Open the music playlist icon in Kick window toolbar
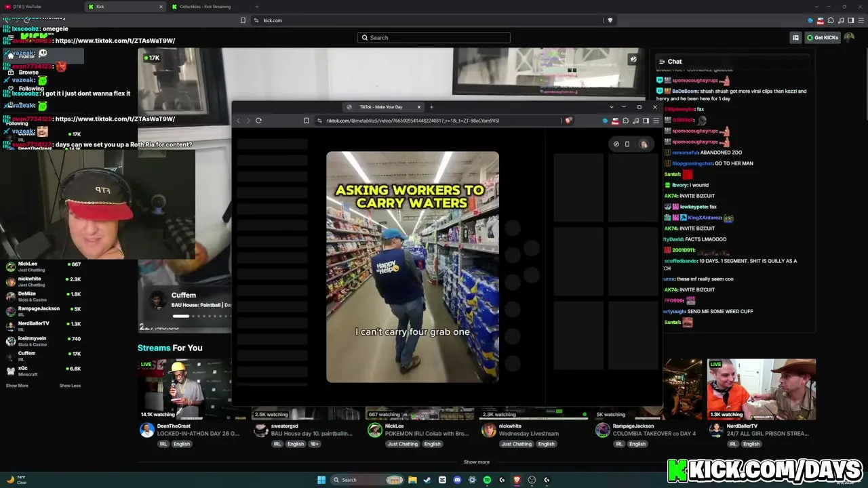The width and height of the screenshot is (868, 488). (841, 20)
